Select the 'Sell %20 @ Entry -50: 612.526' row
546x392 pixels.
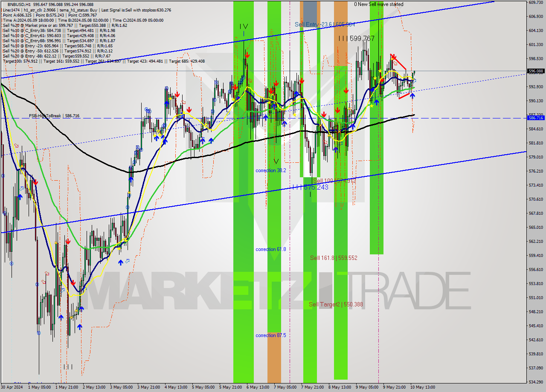click(57, 51)
